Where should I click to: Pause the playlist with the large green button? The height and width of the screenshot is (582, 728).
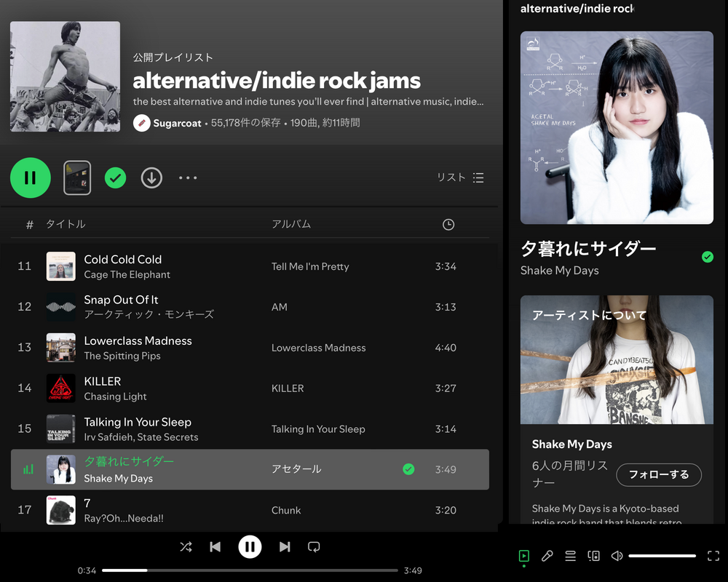point(31,178)
